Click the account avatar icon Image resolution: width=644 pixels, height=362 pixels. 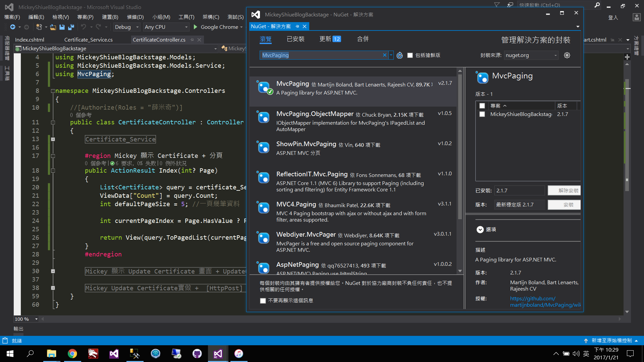point(636,17)
